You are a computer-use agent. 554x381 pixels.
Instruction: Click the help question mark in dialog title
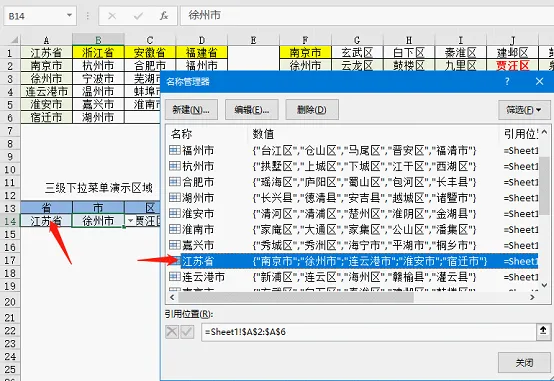pos(507,81)
